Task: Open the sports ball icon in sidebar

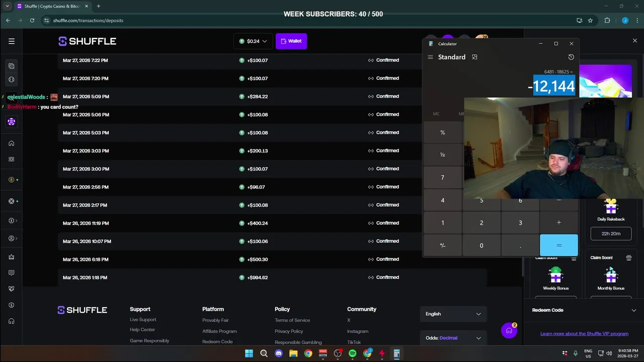Action: 11,79
